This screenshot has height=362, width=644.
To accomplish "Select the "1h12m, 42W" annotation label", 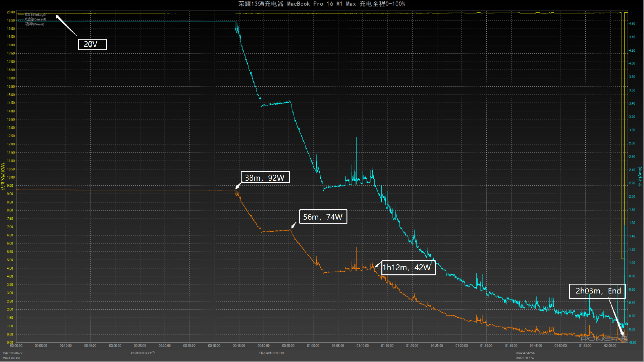I will pyautogui.click(x=408, y=267).
